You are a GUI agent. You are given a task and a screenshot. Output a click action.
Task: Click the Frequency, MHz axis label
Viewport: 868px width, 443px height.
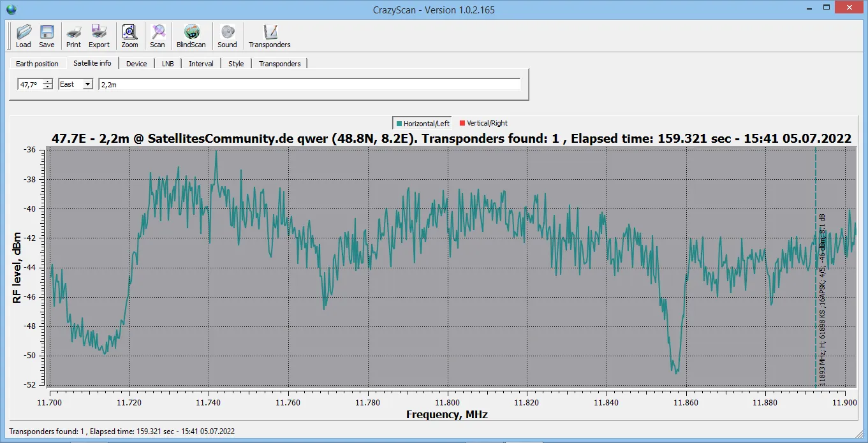(x=447, y=415)
